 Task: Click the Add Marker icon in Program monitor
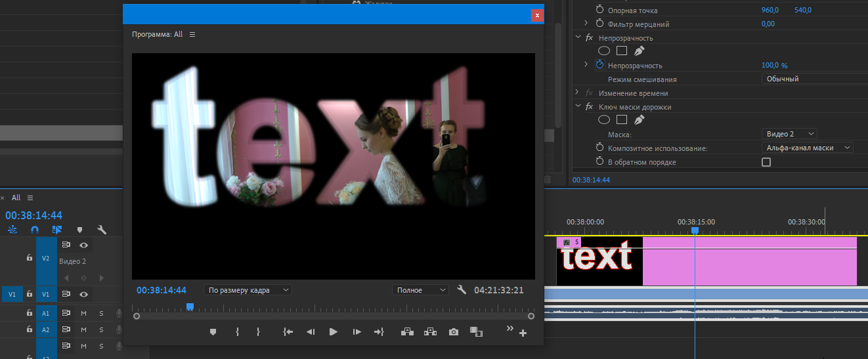click(213, 332)
